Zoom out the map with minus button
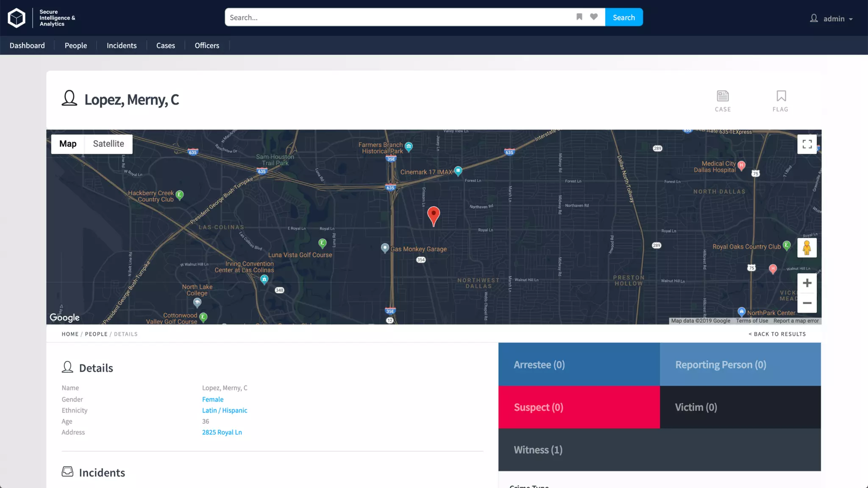 coord(807,303)
